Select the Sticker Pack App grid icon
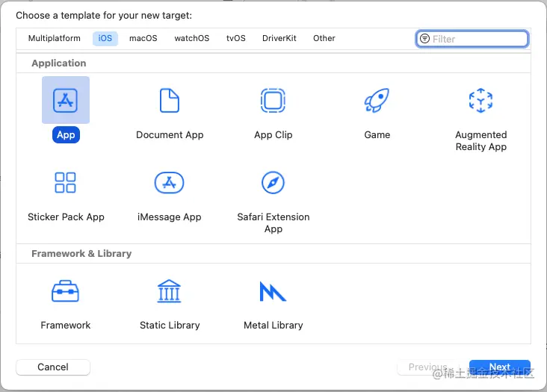Image resolution: width=547 pixels, height=392 pixels. point(65,183)
